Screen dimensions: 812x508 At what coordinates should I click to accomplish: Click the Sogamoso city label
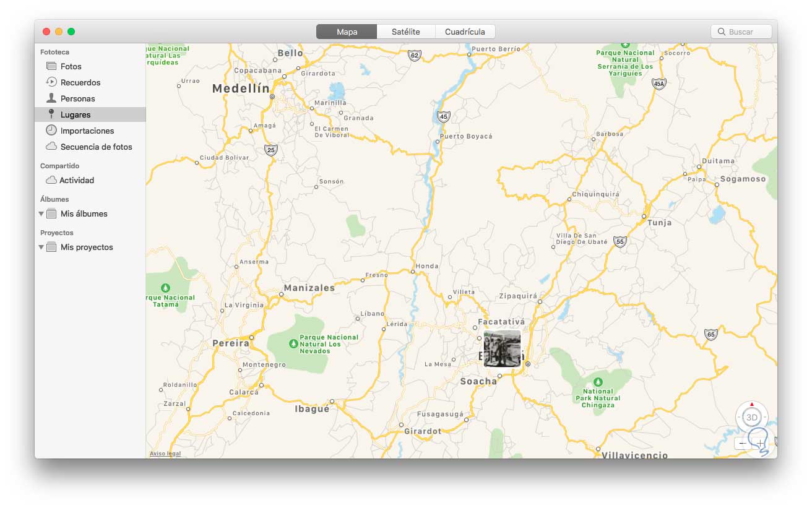743,179
